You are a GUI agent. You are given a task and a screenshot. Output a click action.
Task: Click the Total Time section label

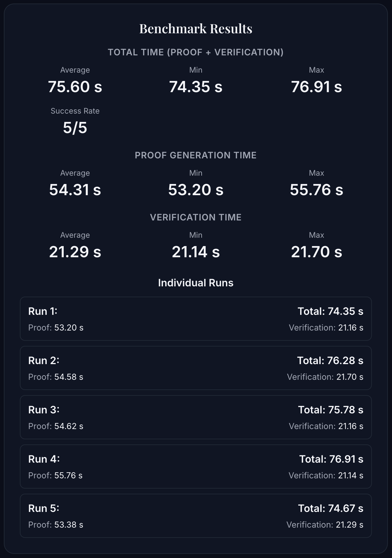point(196,52)
